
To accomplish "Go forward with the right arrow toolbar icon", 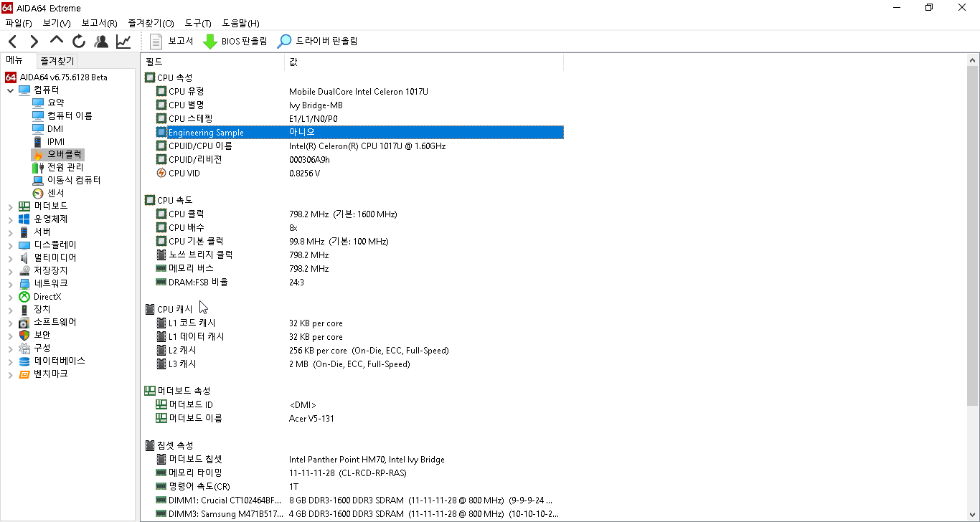I will [34, 42].
